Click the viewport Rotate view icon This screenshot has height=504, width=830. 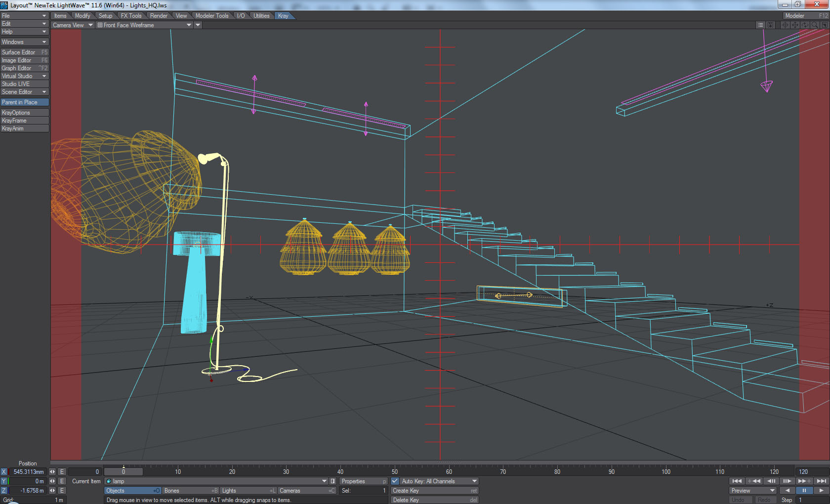point(805,25)
